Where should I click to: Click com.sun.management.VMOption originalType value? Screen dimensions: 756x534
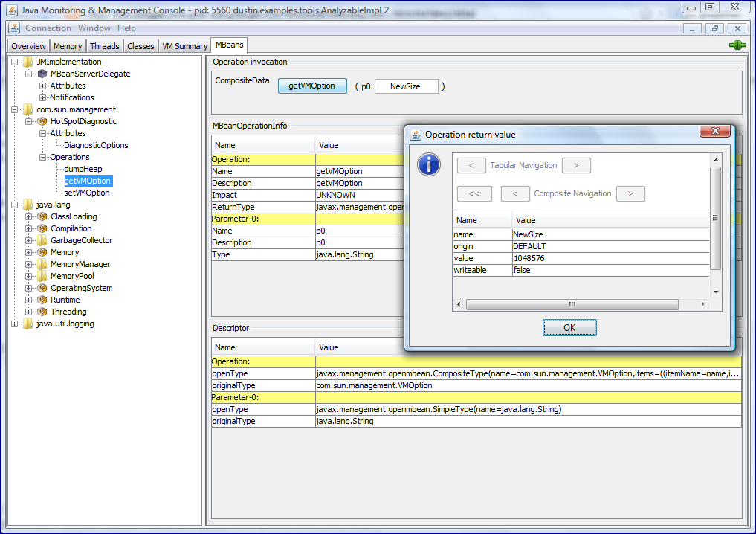coord(528,385)
